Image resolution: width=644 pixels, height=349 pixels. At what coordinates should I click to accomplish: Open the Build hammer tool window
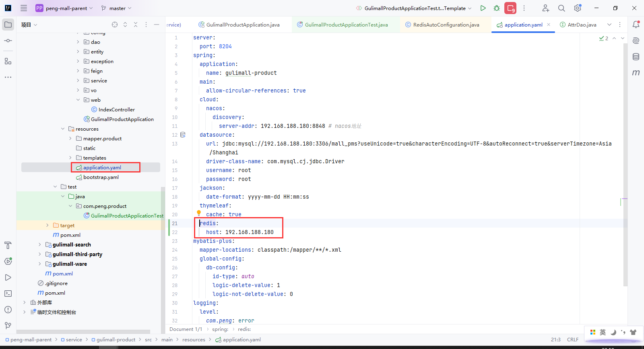click(8, 245)
